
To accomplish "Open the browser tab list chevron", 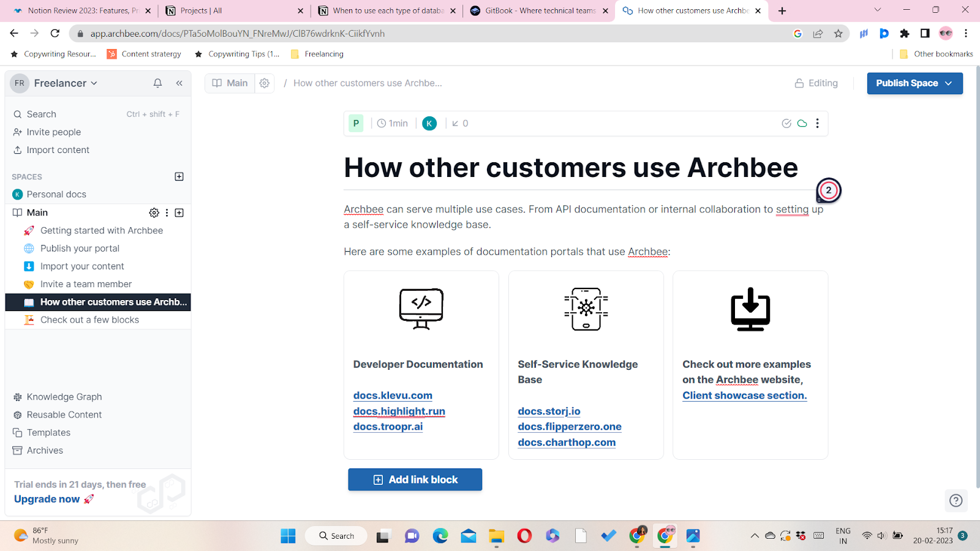I will click(876, 10).
